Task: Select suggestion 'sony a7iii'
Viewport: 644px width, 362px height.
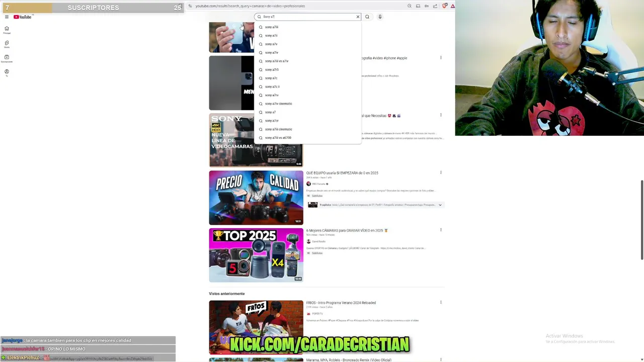Action: [x=307, y=27]
